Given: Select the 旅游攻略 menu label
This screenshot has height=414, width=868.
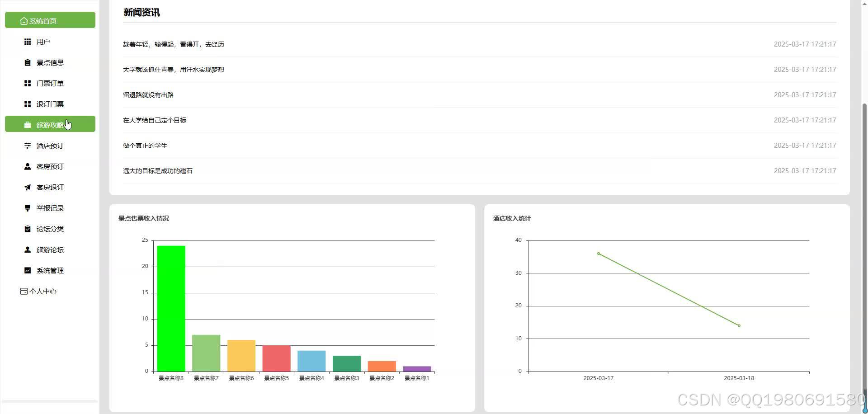Looking at the screenshot, I should point(50,125).
